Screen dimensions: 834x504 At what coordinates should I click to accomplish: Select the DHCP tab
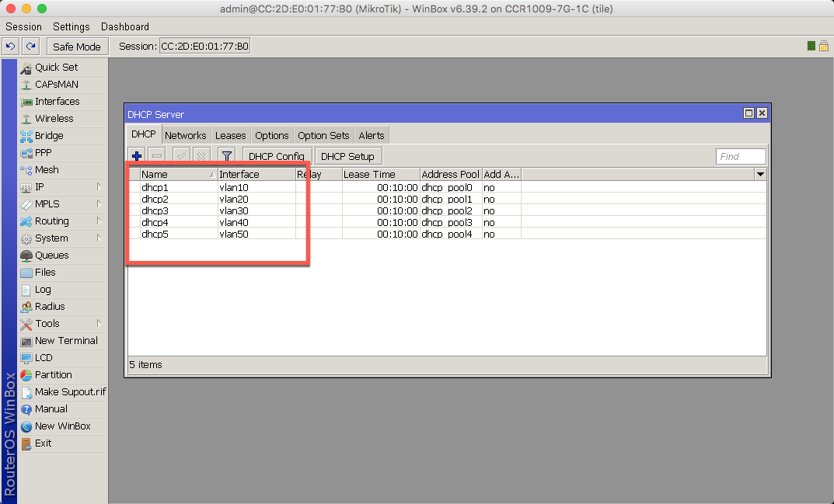[x=144, y=134]
